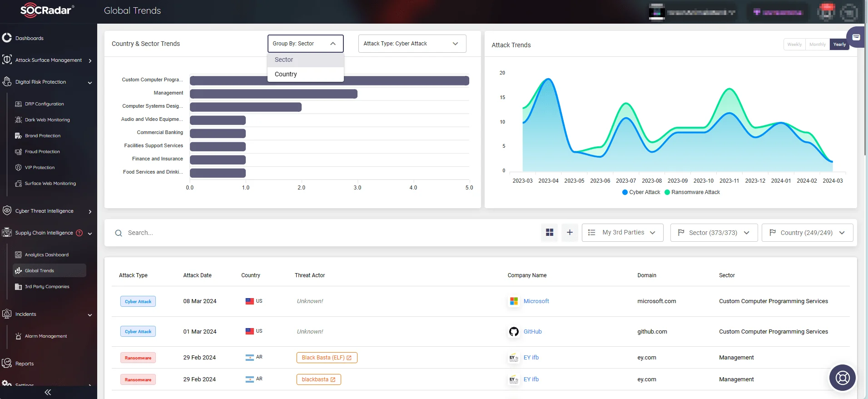The width and height of the screenshot is (868, 399).
Task: Switch Attack Trends to Monthly
Action: tap(817, 45)
